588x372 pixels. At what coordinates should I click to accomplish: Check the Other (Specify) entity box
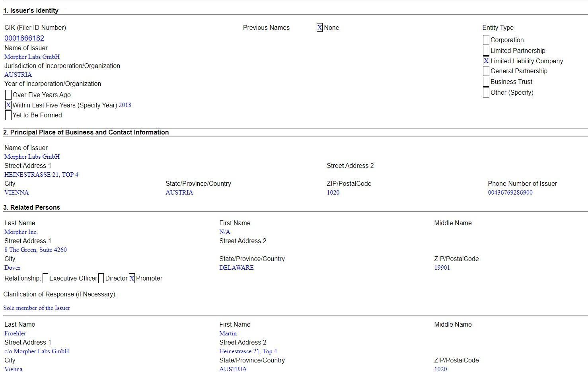486,92
